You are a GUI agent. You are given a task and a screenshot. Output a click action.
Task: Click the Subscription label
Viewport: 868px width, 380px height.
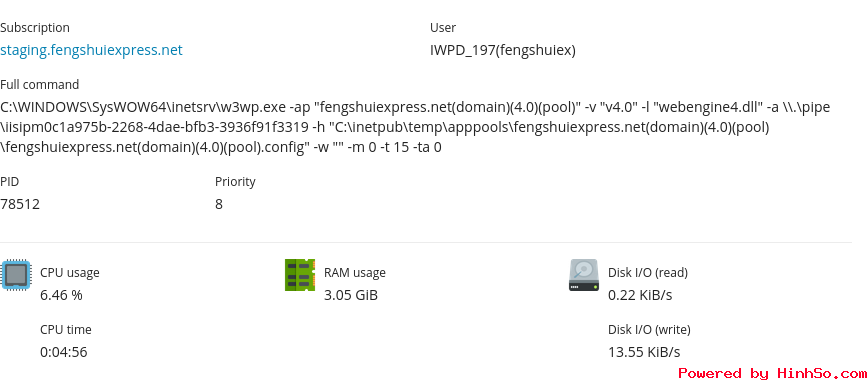(35, 28)
